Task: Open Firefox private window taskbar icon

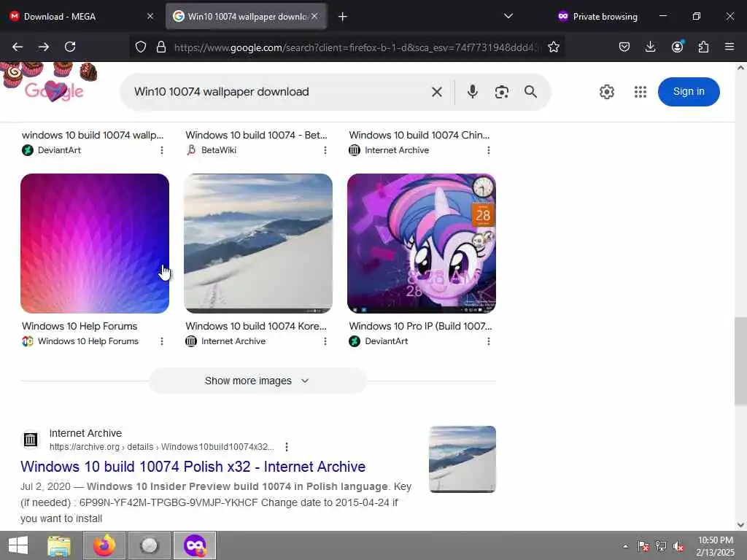Action: coord(195,545)
